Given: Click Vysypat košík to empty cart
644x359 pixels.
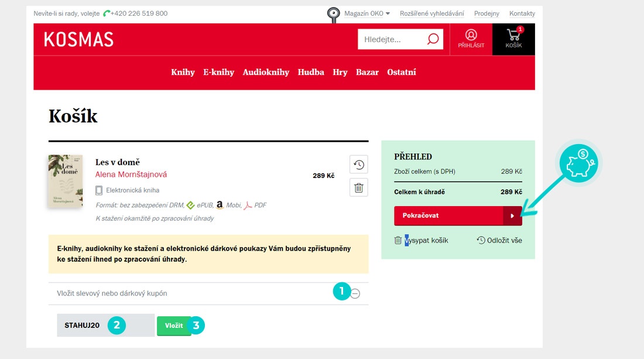Looking at the screenshot, I should 422,240.
